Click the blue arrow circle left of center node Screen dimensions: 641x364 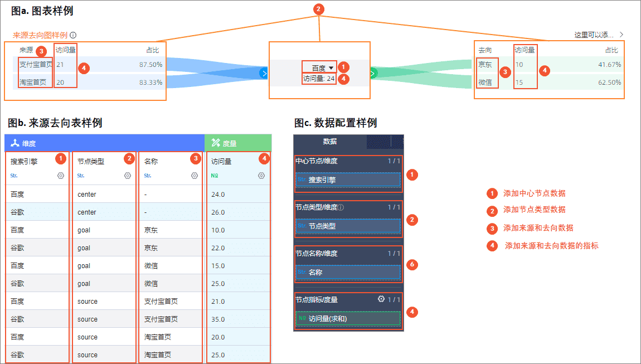264,73
